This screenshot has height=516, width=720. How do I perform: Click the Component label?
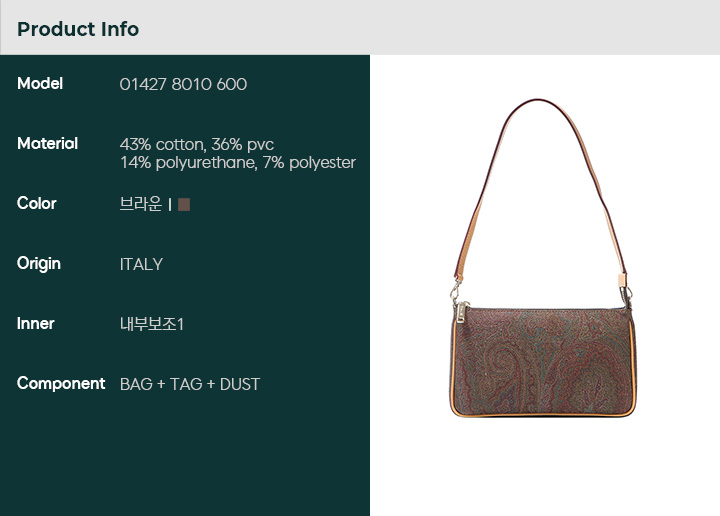pos(61,383)
